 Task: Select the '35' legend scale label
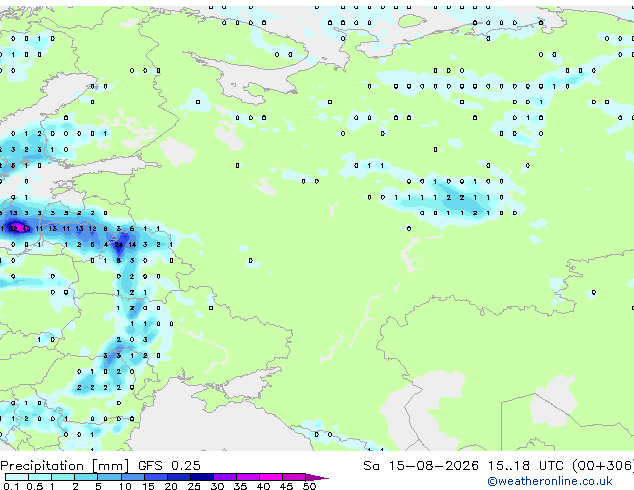[240, 486]
